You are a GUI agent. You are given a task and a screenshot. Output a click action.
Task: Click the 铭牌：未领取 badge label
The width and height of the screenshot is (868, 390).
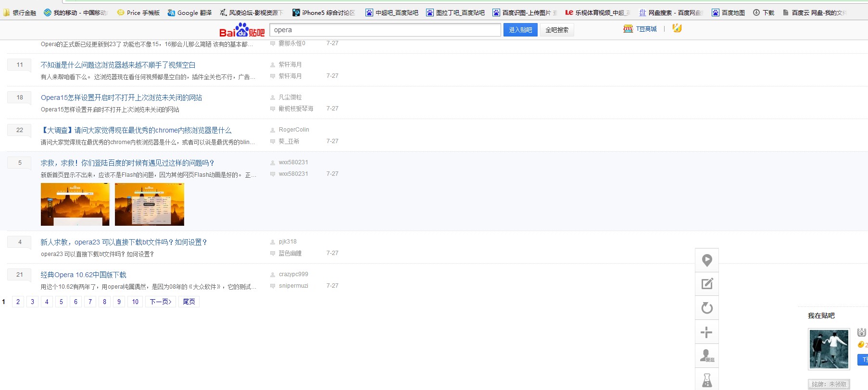pos(829,384)
